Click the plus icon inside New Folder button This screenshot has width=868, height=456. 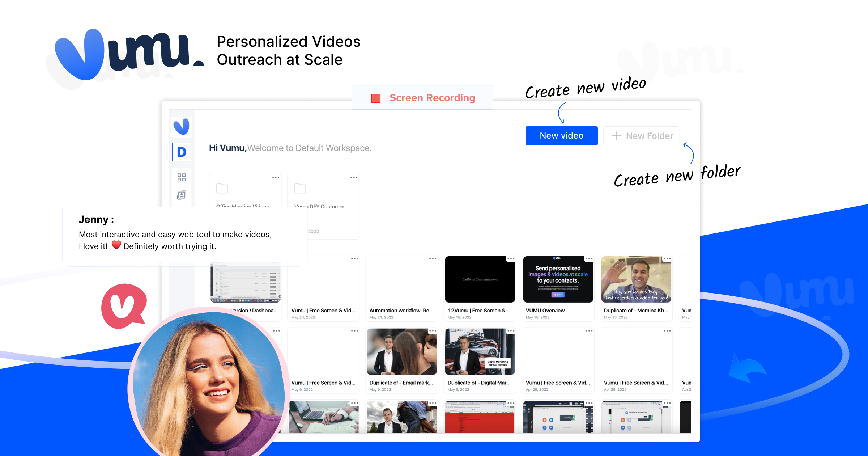(x=616, y=136)
